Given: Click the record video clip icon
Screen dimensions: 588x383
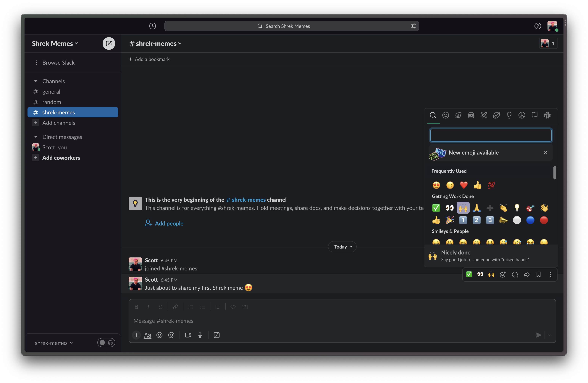Looking at the screenshot, I should [x=188, y=335].
